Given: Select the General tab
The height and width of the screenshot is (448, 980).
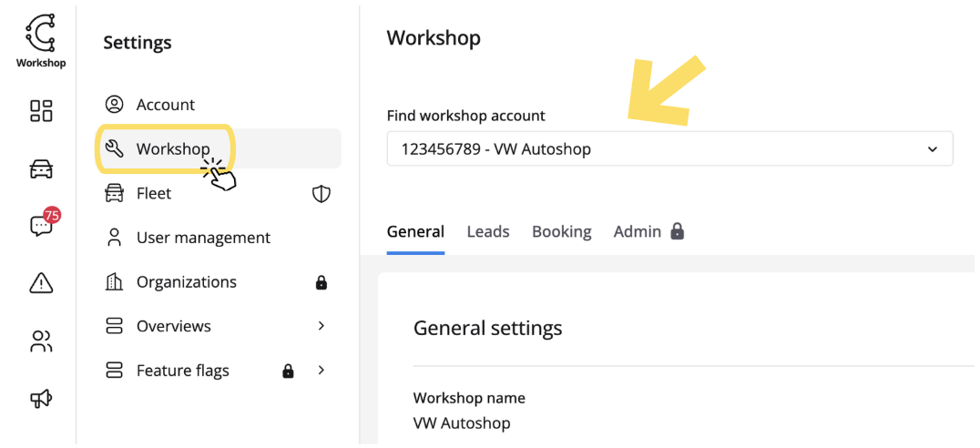Looking at the screenshot, I should (415, 232).
